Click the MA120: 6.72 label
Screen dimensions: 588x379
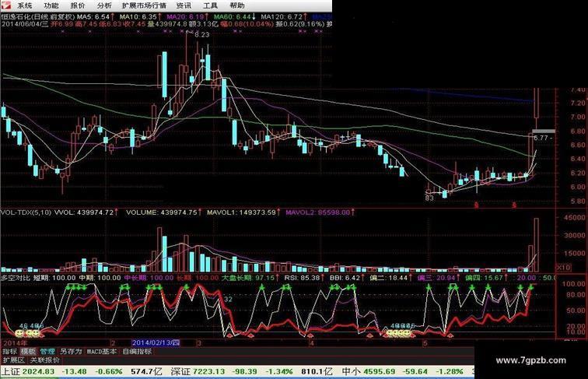[282, 17]
